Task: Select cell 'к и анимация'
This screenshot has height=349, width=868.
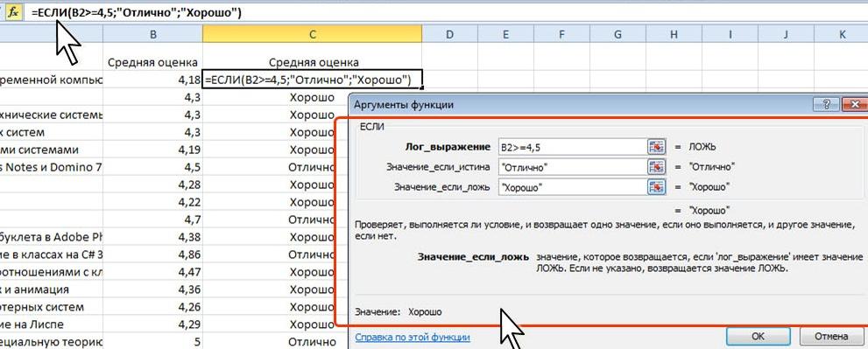Action: (52, 289)
